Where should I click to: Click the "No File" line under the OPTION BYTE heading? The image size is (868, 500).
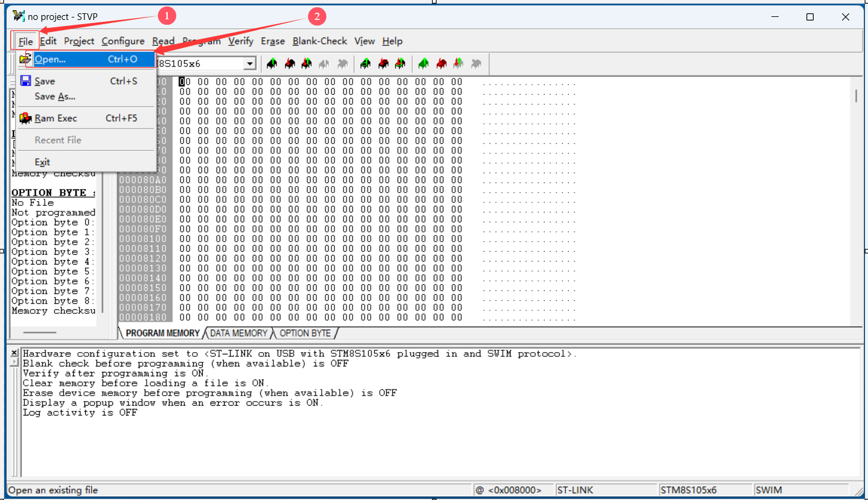pyautogui.click(x=33, y=203)
